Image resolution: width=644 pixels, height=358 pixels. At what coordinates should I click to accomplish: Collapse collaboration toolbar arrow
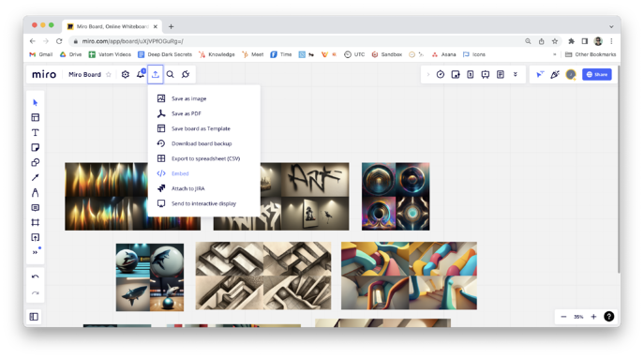click(428, 74)
